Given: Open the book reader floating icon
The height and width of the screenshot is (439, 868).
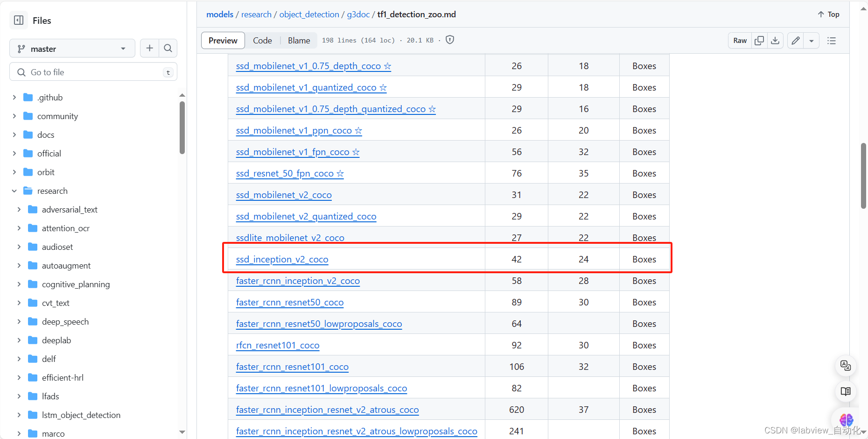Looking at the screenshot, I should pos(846,391).
